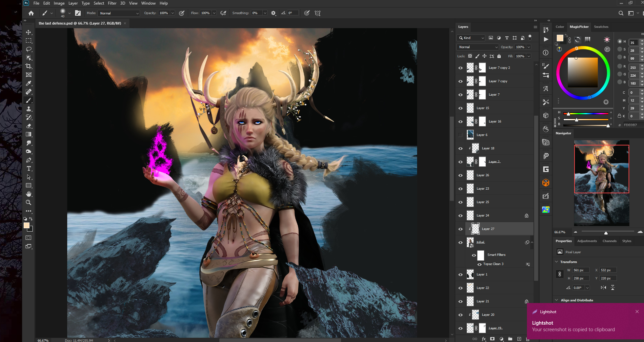Select the H radio button in MagicPicker
Image resolution: width=644 pixels, height=342 pixels.
tap(620, 42)
